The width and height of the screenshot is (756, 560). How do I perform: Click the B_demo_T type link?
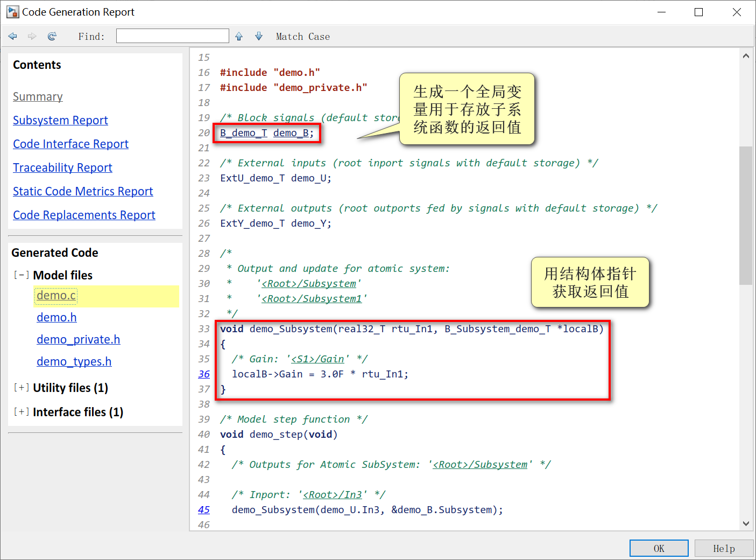point(243,133)
